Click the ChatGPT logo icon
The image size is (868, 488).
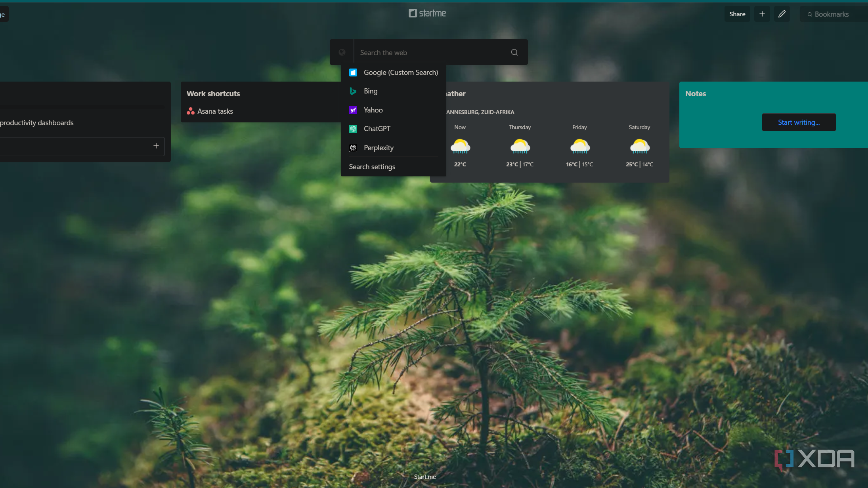(353, 129)
